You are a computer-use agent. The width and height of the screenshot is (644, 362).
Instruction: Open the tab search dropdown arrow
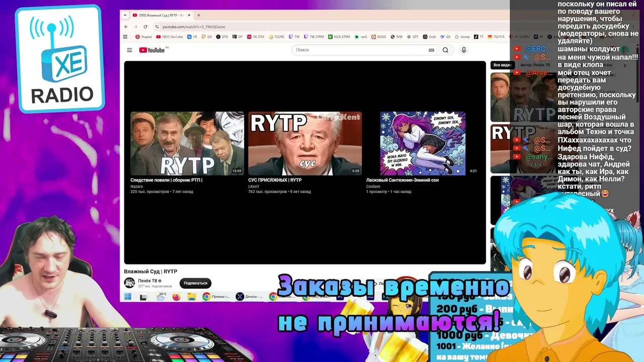point(125,15)
